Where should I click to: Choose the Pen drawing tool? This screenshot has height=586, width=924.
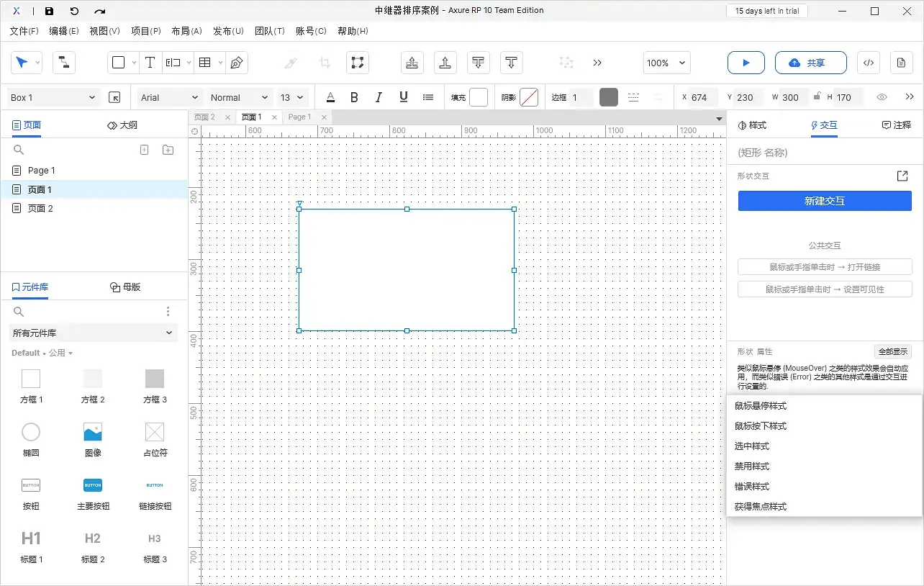[x=236, y=63]
